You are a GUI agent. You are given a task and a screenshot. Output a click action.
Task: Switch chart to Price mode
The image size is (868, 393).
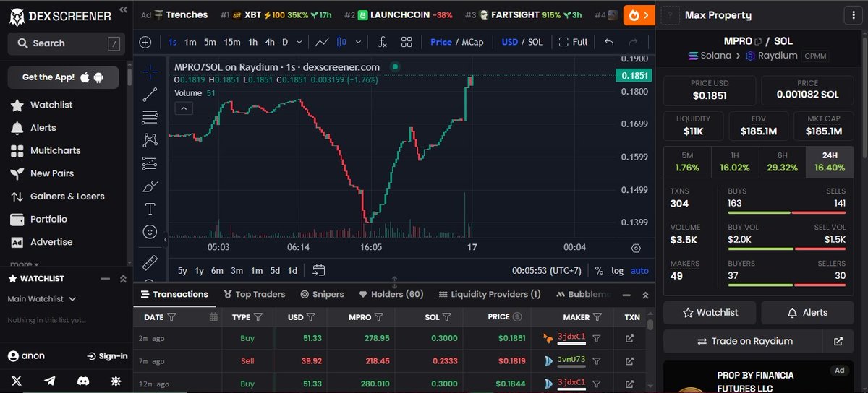441,42
